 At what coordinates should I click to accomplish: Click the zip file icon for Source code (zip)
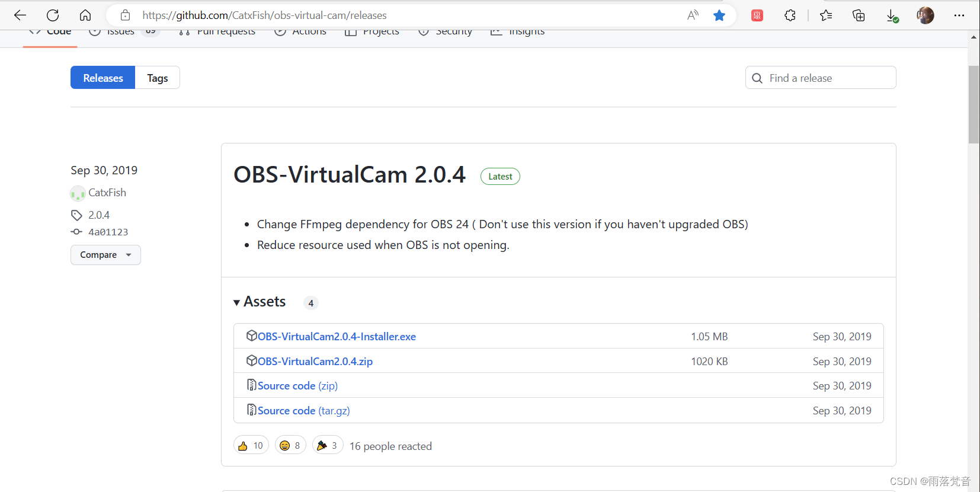pyautogui.click(x=252, y=385)
